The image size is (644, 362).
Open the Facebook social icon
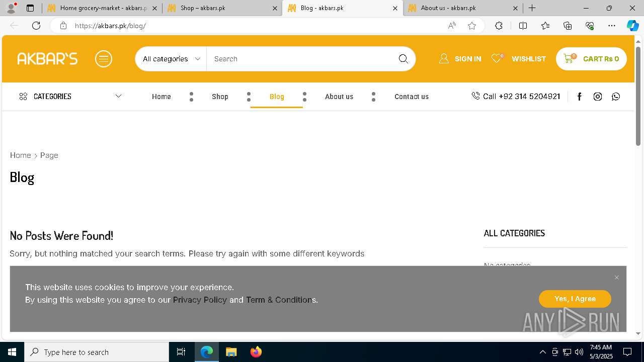pyautogui.click(x=579, y=97)
